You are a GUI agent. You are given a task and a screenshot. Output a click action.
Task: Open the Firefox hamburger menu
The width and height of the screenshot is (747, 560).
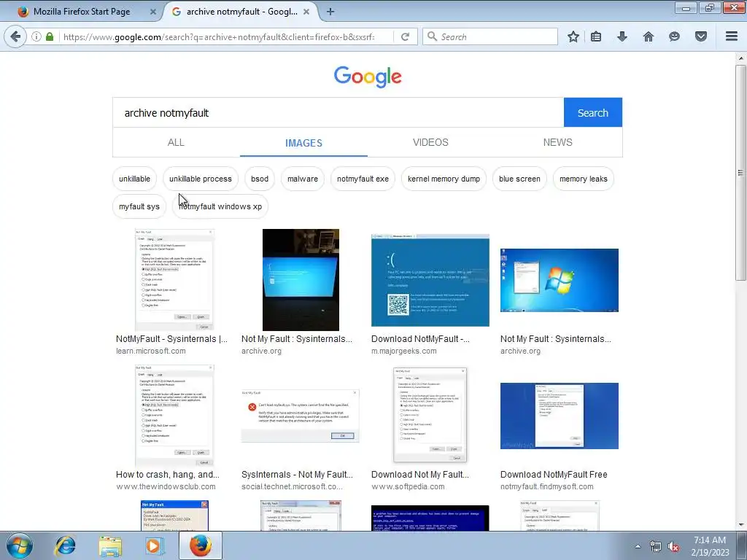(x=731, y=36)
